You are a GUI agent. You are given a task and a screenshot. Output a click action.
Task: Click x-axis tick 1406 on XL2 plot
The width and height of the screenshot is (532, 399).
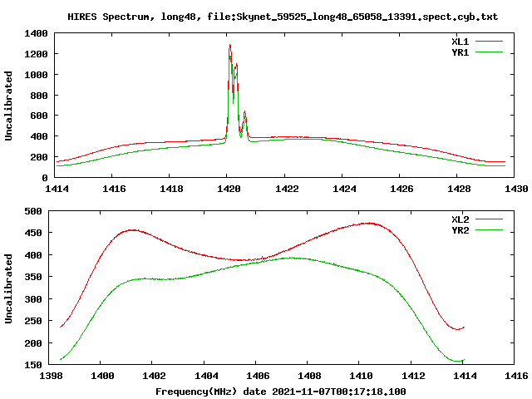(x=258, y=376)
